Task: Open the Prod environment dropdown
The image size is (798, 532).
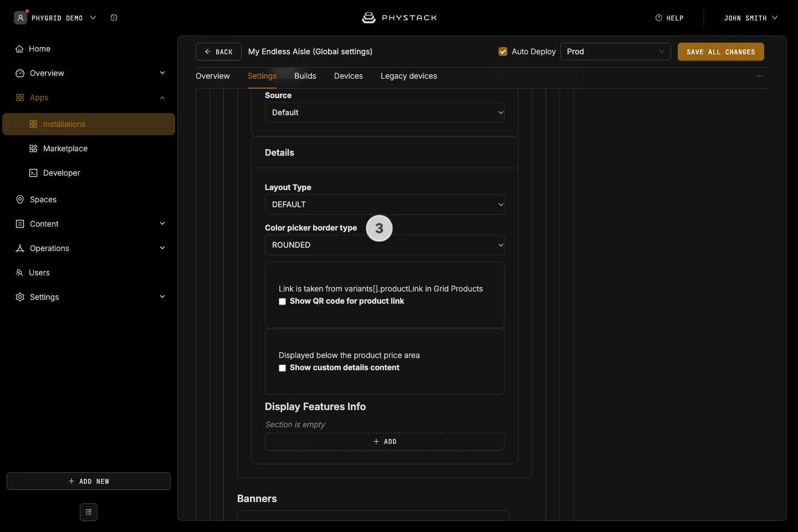Action: (x=616, y=52)
